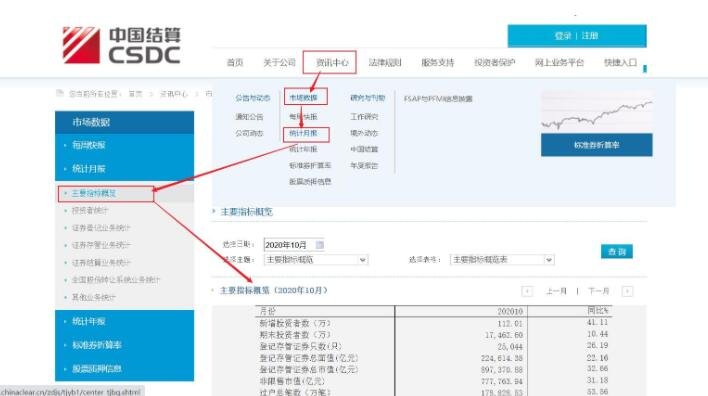Screen dimensions: 708x396
Task: Click 首页 in the breadcrumb trail
Action: point(135,94)
